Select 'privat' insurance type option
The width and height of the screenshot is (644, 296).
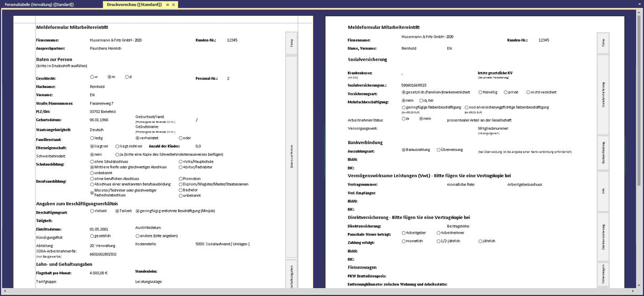coord(506,92)
